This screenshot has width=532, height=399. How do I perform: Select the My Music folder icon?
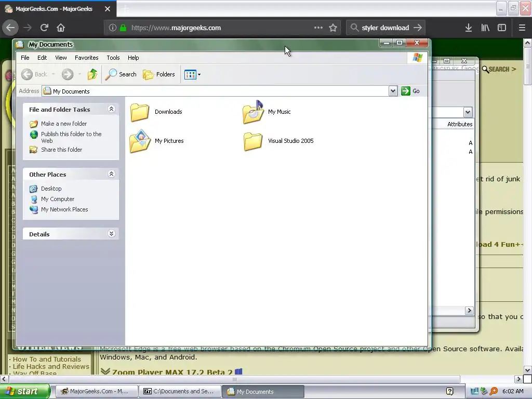coord(253,112)
